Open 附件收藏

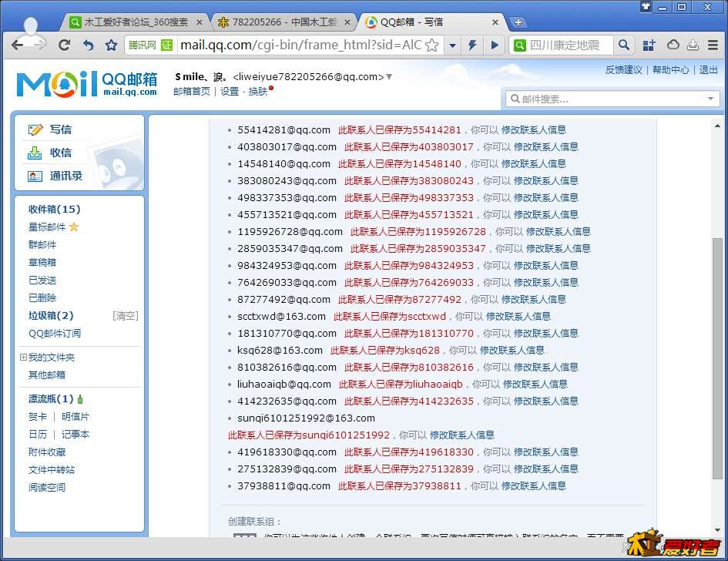(47, 452)
